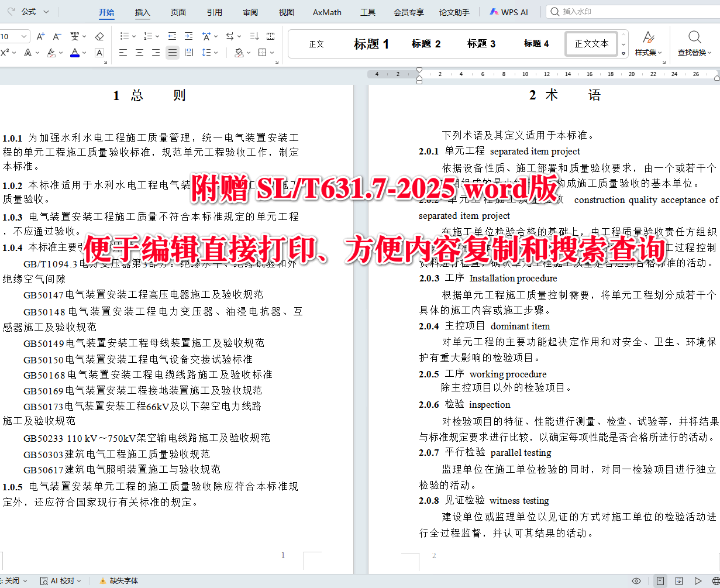Switch to the 开始 tab
Screen dimensions: 720x588
pos(106,12)
